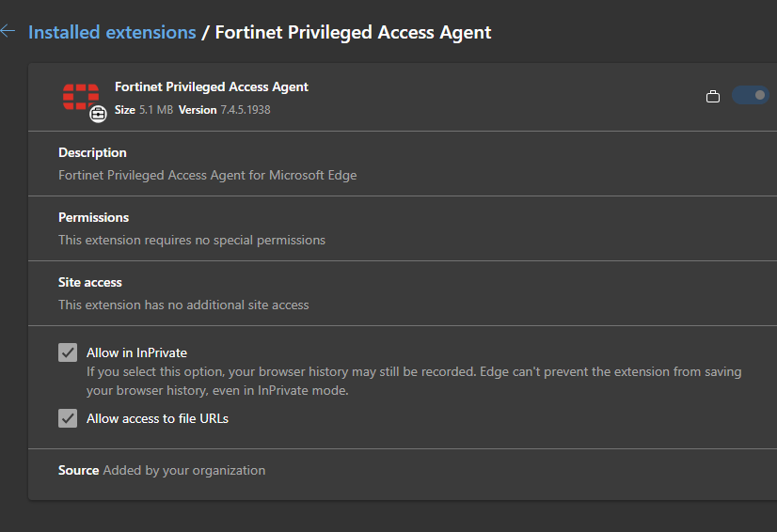Click the Version 7.4.5.1938 text
This screenshot has width=777, height=532.
point(224,110)
